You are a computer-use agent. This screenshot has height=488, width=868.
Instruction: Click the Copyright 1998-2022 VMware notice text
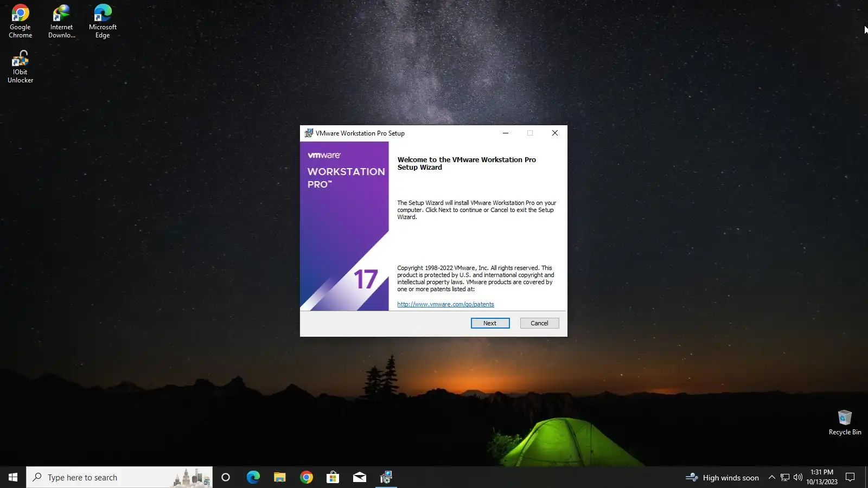coord(476,278)
